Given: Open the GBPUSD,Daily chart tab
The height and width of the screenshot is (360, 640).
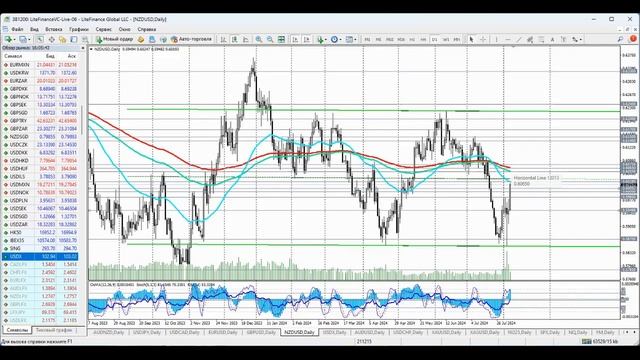Looking at the screenshot, I should pyautogui.click(x=261, y=332).
